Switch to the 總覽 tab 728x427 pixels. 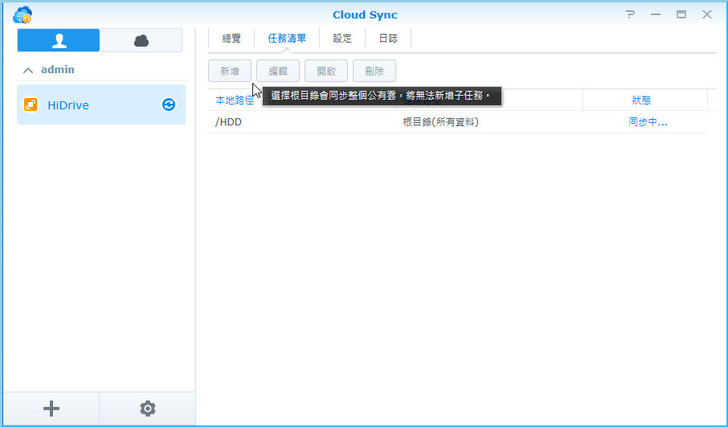pyautogui.click(x=231, y=38)
